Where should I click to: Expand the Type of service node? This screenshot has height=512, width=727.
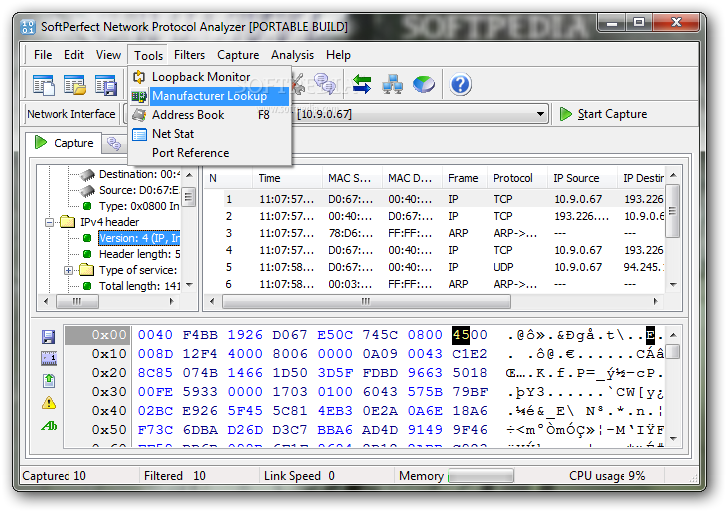(68, 270)
